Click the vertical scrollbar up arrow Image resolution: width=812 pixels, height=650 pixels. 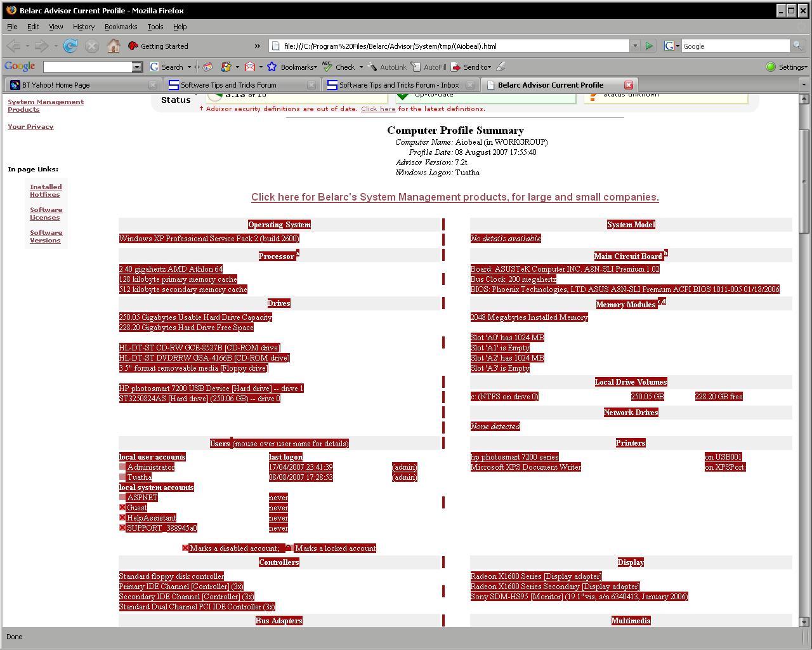[804, 99]
